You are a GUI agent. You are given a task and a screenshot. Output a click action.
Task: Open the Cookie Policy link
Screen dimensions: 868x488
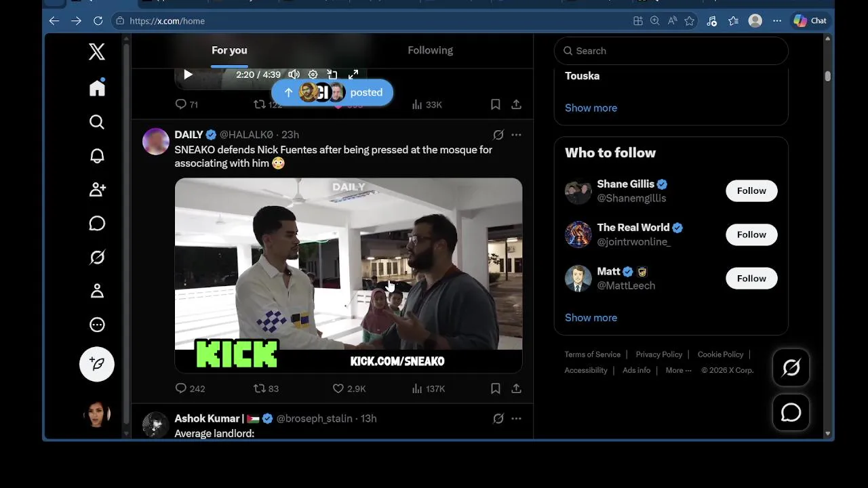tap(720, 354)
